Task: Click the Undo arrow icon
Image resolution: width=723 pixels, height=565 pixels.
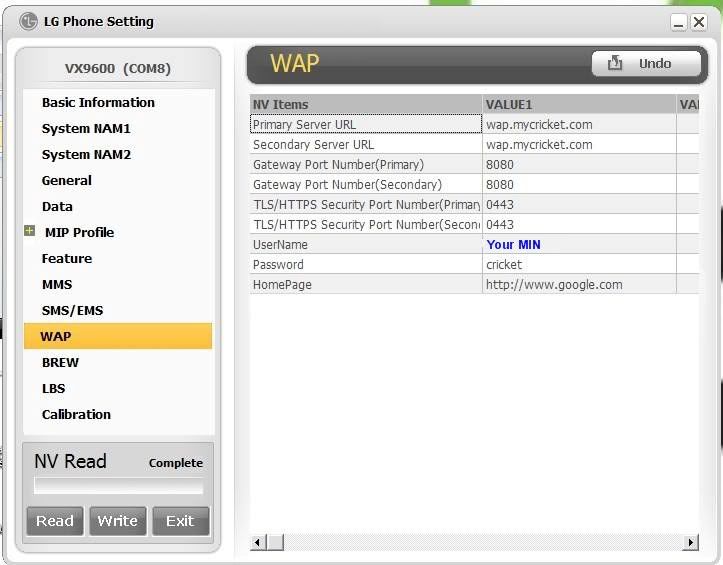Action: click(x=615, y=63)
